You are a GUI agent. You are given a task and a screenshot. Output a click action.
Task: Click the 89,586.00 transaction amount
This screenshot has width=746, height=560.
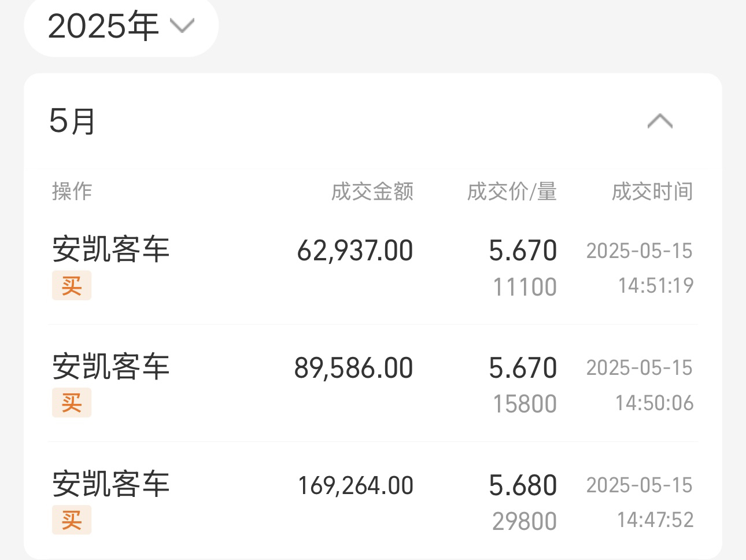coord(354,369)
